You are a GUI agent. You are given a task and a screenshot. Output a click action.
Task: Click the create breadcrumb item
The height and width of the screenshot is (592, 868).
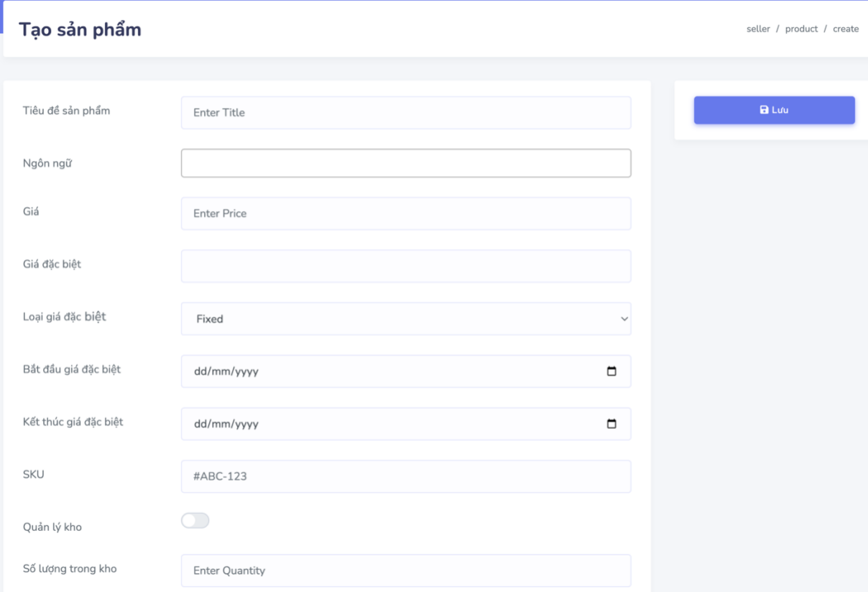point(846,29)
